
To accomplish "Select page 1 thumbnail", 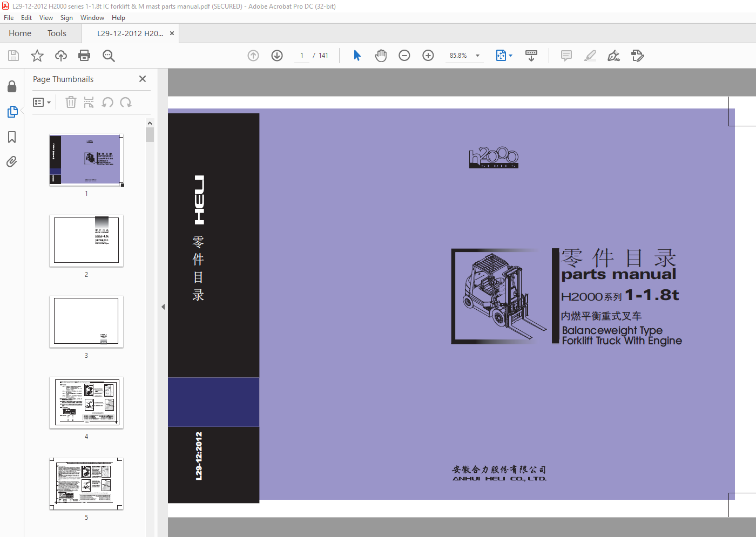I will (x=86, y=160).
